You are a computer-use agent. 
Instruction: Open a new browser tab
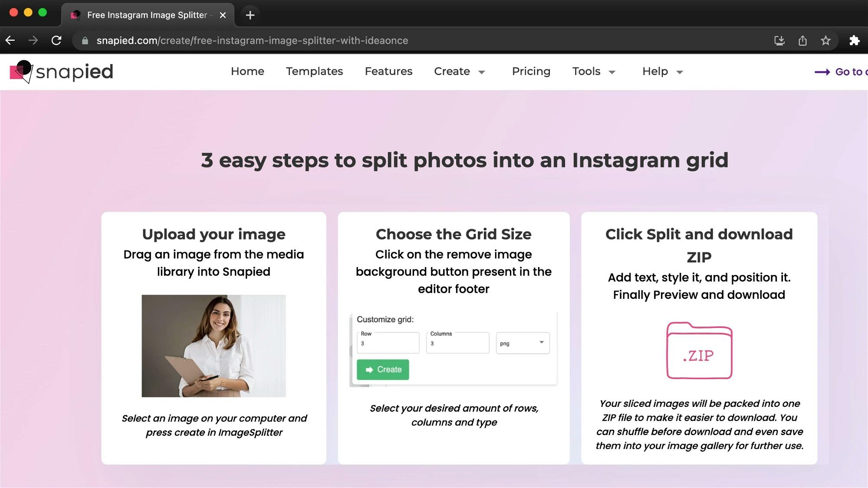click(250, 15)
